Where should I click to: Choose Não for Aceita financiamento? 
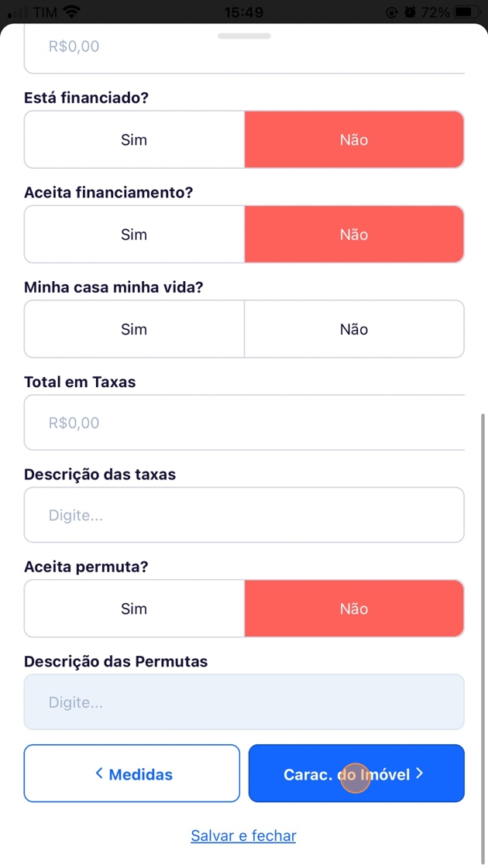click(354, 235)
